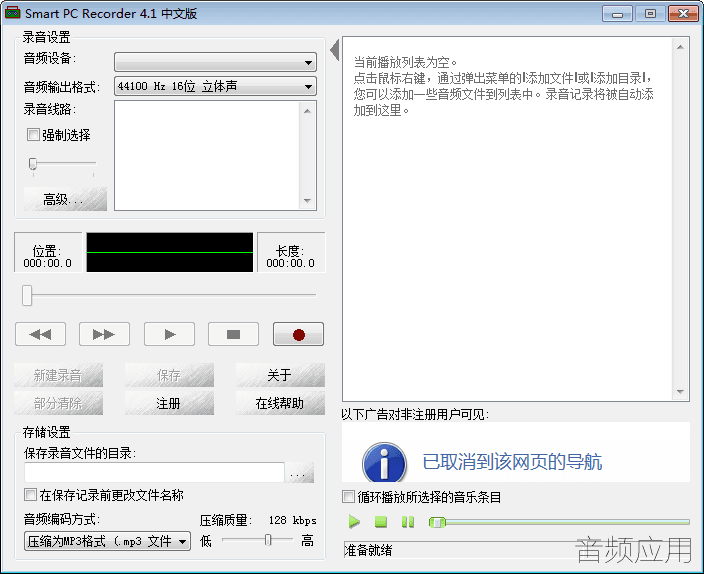Click the 高级... button
The width and height of the screenshot is (704, 574).
(65, 199)
